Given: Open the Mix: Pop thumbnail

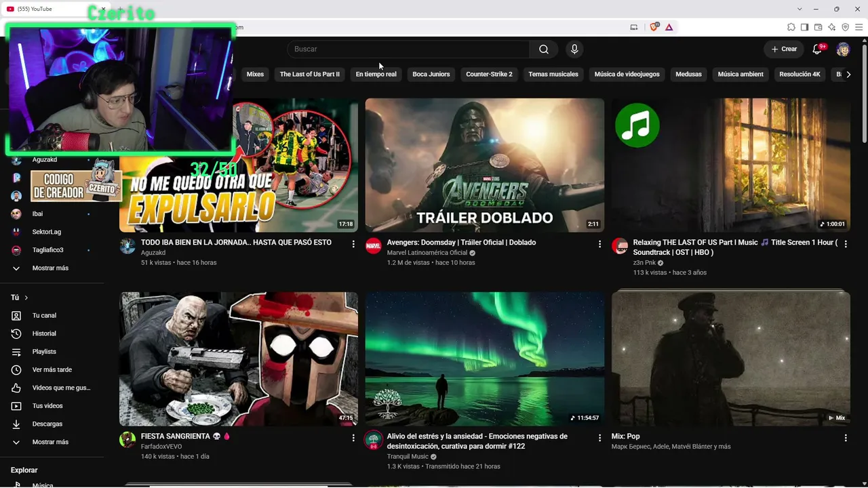Looking at the screenshot, I should pyautogui.click(x=731, y=359).
